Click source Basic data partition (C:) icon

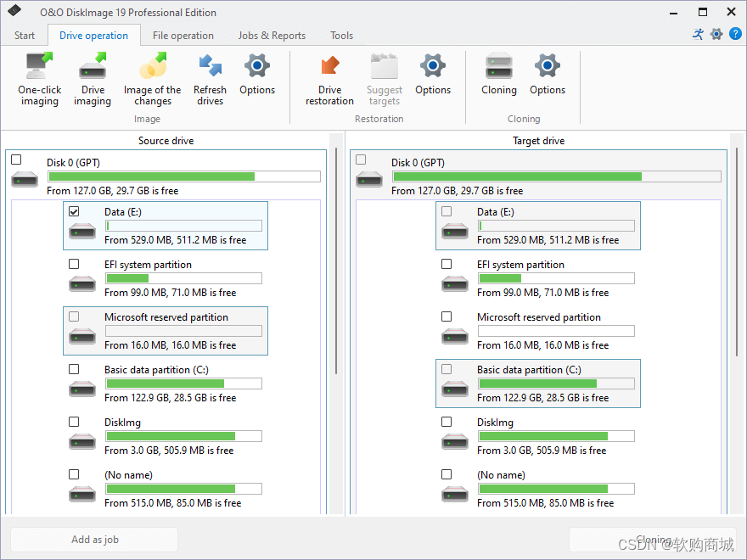tap(82, 389)
